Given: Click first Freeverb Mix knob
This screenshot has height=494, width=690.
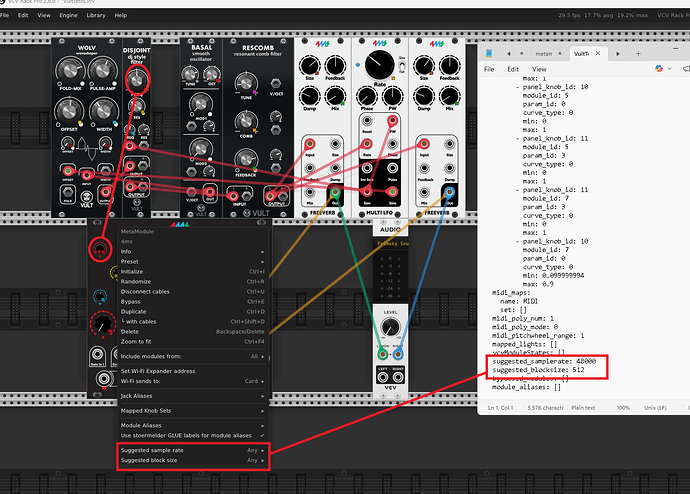Looking at the screenshot, I should coord(335,96).
